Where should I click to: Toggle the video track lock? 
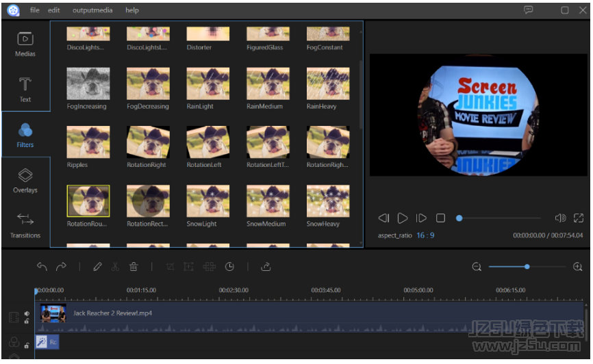click(27, 322)
